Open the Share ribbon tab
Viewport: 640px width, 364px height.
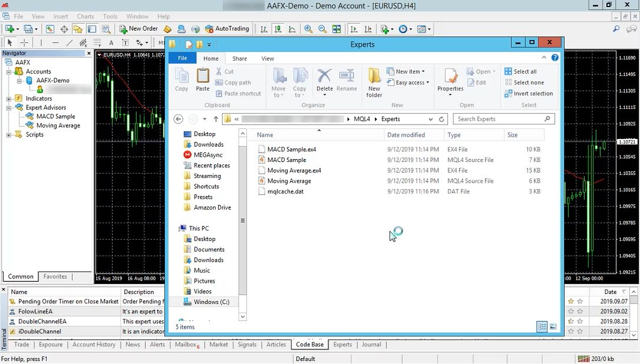pos(239,58)
